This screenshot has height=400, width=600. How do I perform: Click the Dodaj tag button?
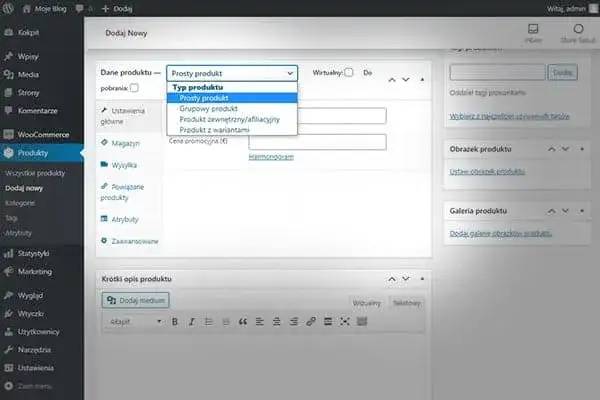click(x=562, y=72)
